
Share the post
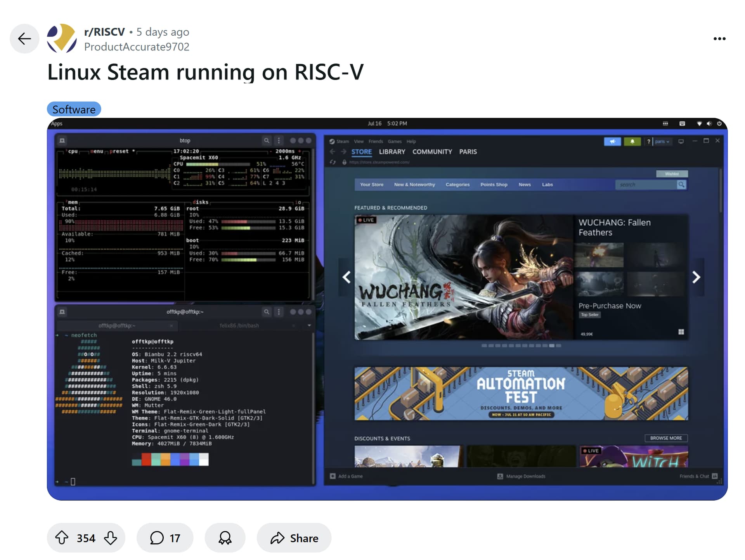pos(294,538)
